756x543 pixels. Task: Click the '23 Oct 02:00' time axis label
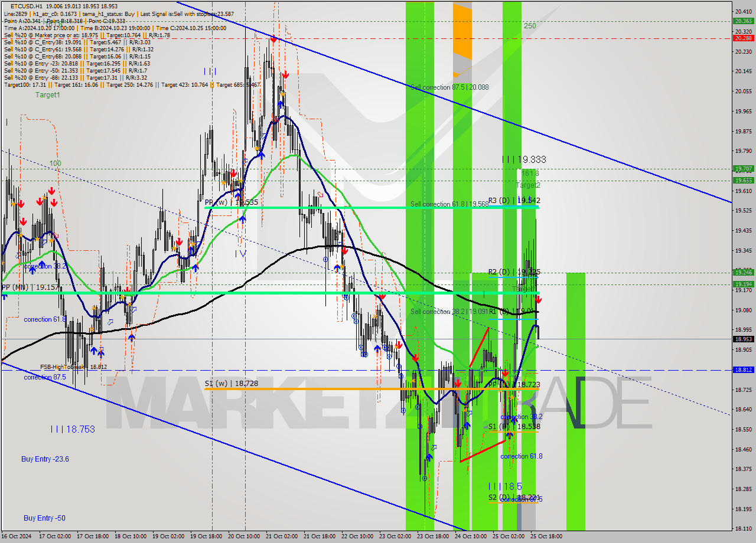[395, 537]
